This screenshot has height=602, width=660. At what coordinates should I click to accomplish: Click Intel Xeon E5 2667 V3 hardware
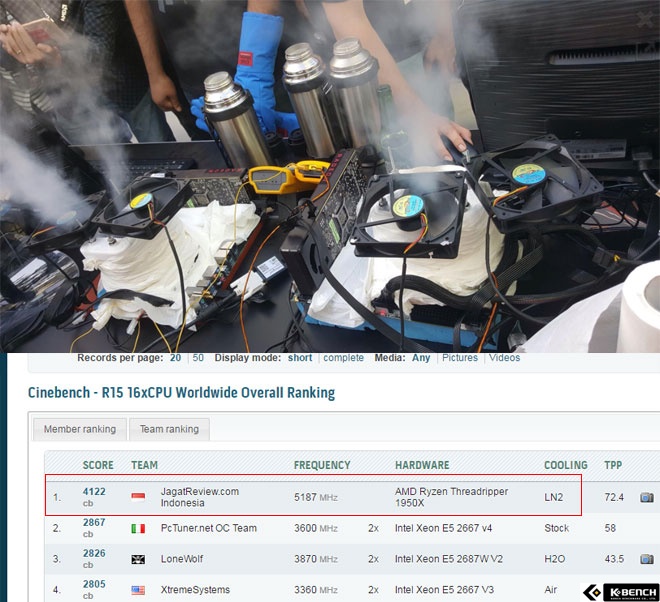click(444, 589)
